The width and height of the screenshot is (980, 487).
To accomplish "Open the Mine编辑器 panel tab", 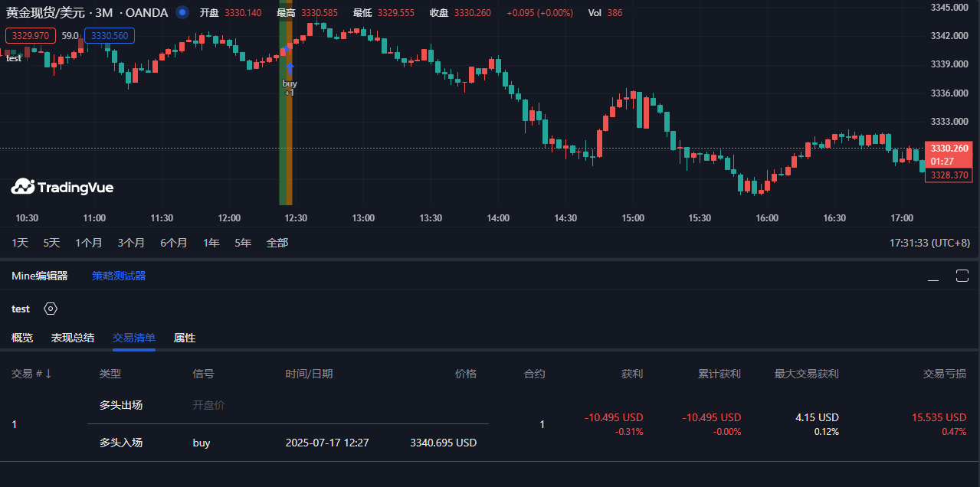I will click(x=40, y=276).
